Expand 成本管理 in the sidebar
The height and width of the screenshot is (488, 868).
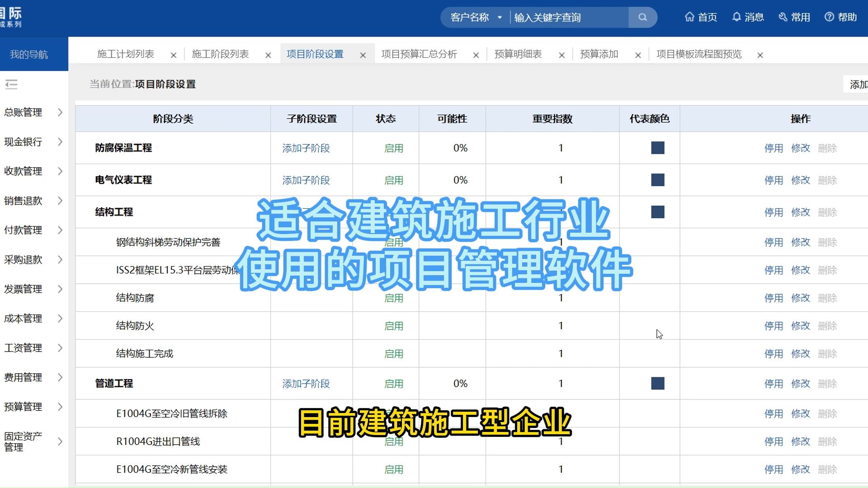click(34, 319)
